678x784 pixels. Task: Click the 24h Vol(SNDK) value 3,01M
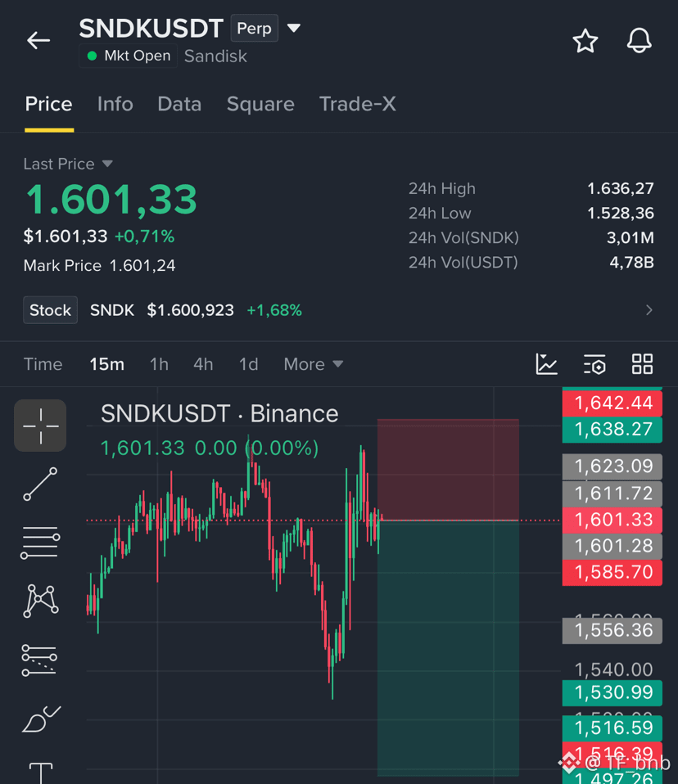pos(630,238)
